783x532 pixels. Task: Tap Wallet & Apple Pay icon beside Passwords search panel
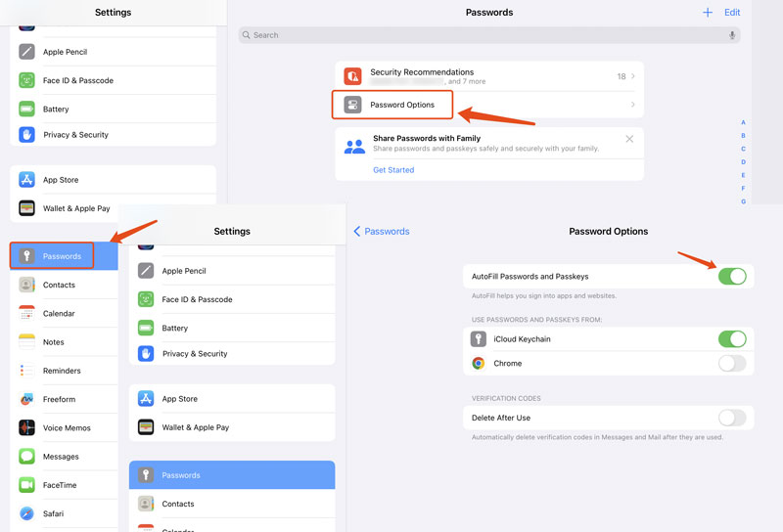click(27, 207)
